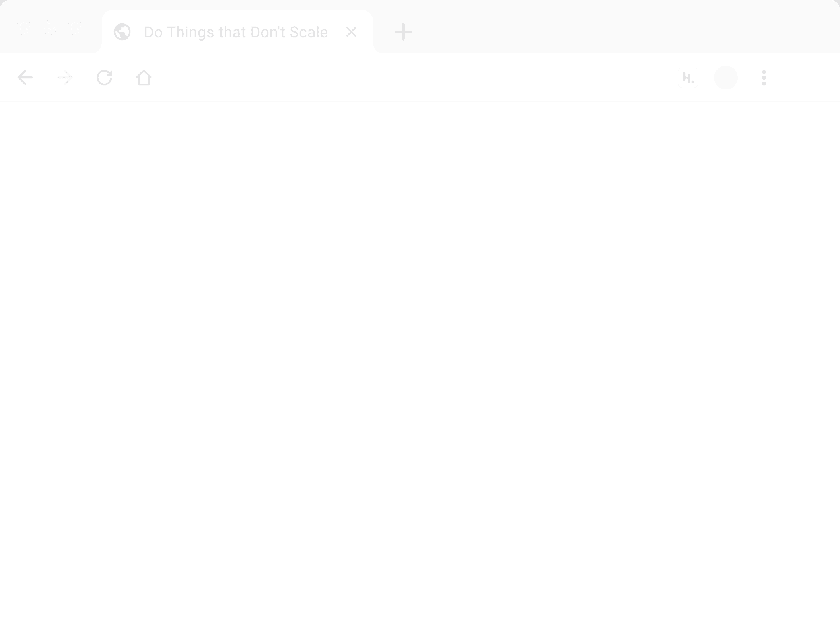Image resolution: width=840 pixels, height=634 pixels.
Task: Open the H. browser extension
Action: 688,78
